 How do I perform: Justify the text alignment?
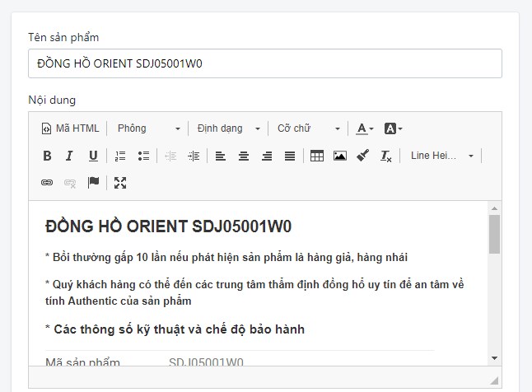tap(290, 156)
